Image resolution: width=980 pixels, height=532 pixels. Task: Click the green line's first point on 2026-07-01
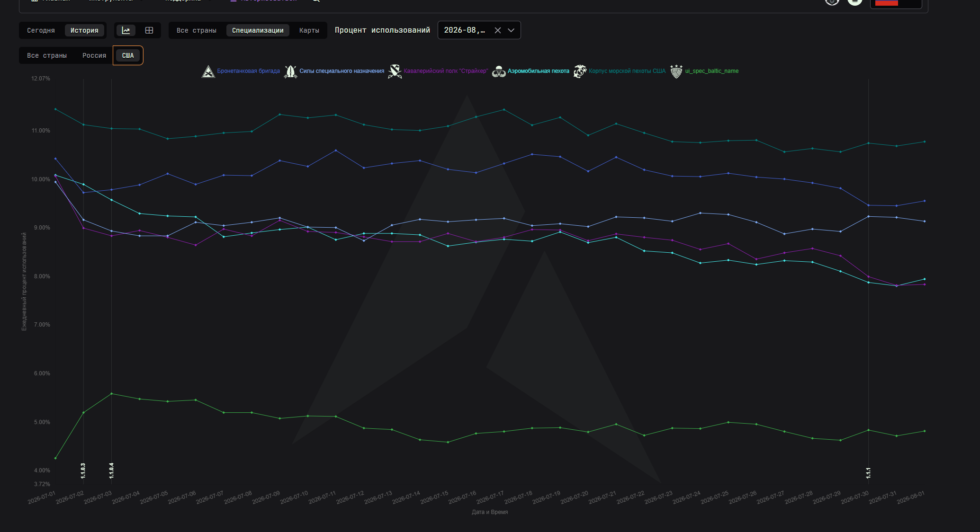pos(55,458)
